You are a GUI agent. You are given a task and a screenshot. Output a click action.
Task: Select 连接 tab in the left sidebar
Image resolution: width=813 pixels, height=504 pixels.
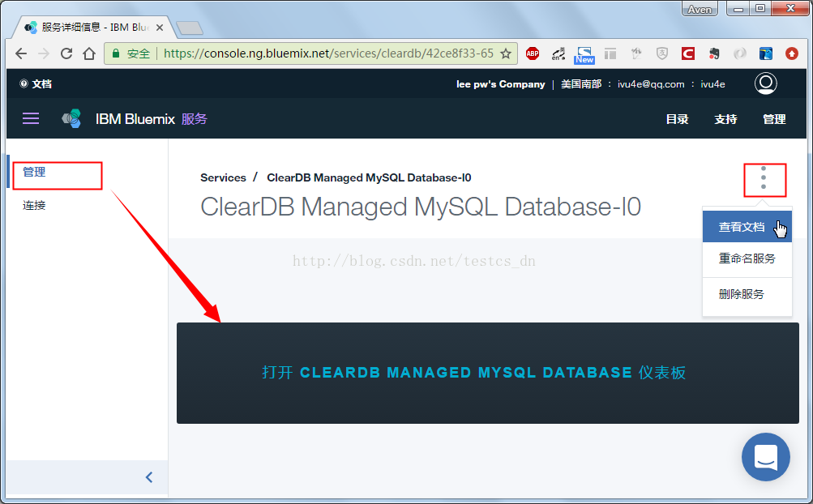(x=34, y=205)
